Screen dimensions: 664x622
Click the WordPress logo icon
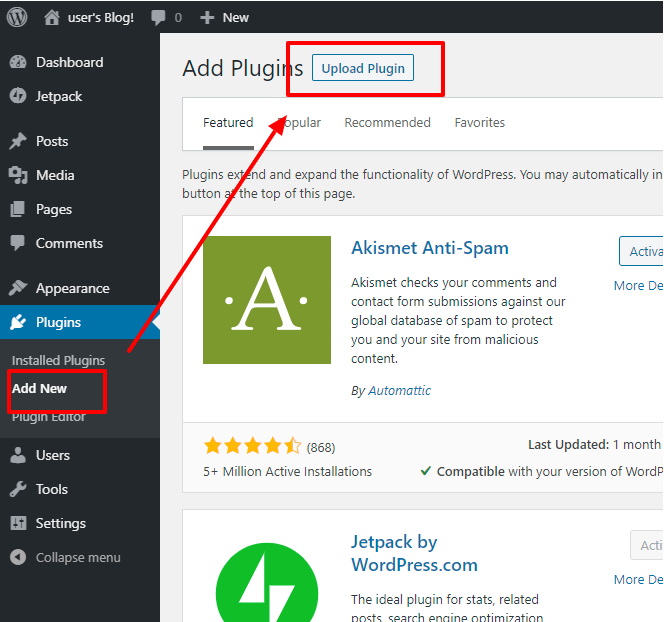coord(17,17)
